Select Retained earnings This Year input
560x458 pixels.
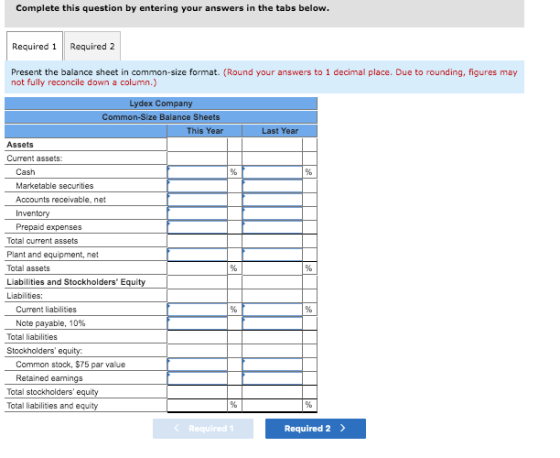coord(197,378)
